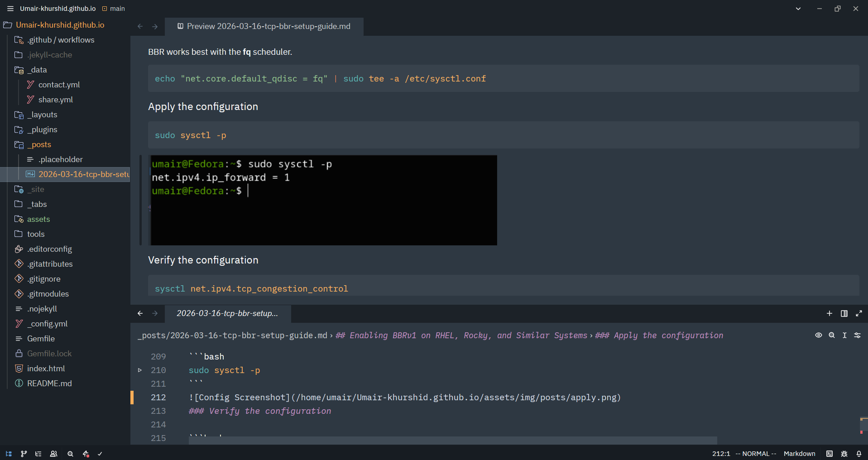The height and width of the screenshot is (460, 868).
Task: Toggle the outline panel icon
Action: 38,454
